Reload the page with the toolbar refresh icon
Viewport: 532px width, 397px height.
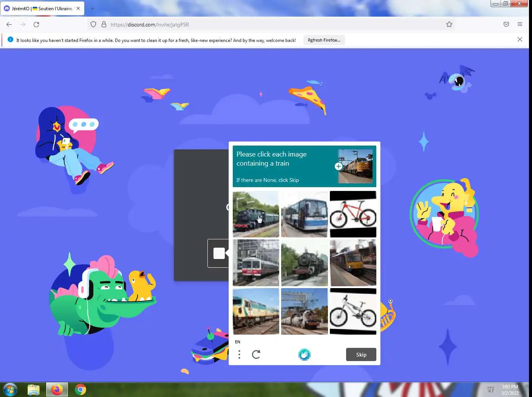point(36,25)
